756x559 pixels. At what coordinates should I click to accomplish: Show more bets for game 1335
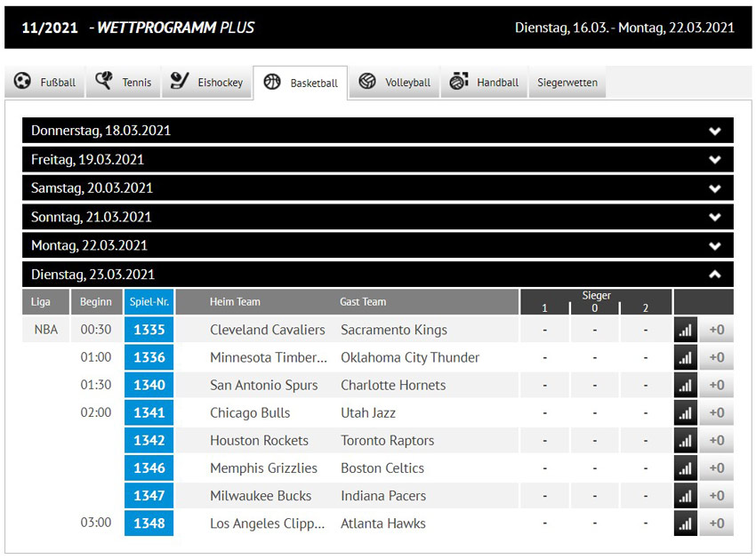tap(717, 330)
